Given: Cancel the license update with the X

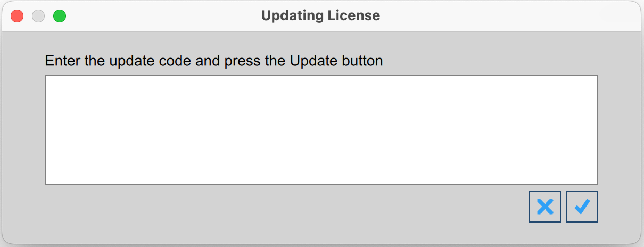Looking at the screenshot, I should (x=545, y=207).
